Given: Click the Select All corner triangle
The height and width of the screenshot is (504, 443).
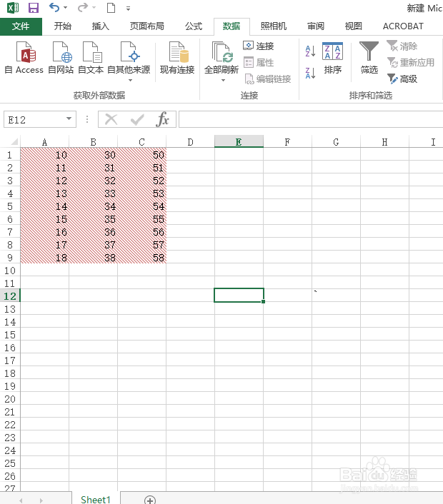Looking at the screenshot, I should coord(14,142).
